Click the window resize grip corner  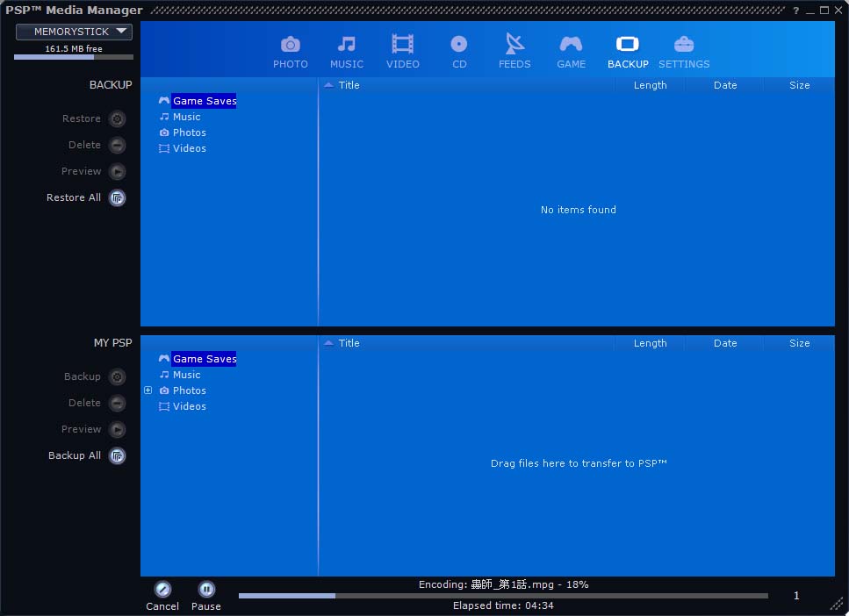837,604
